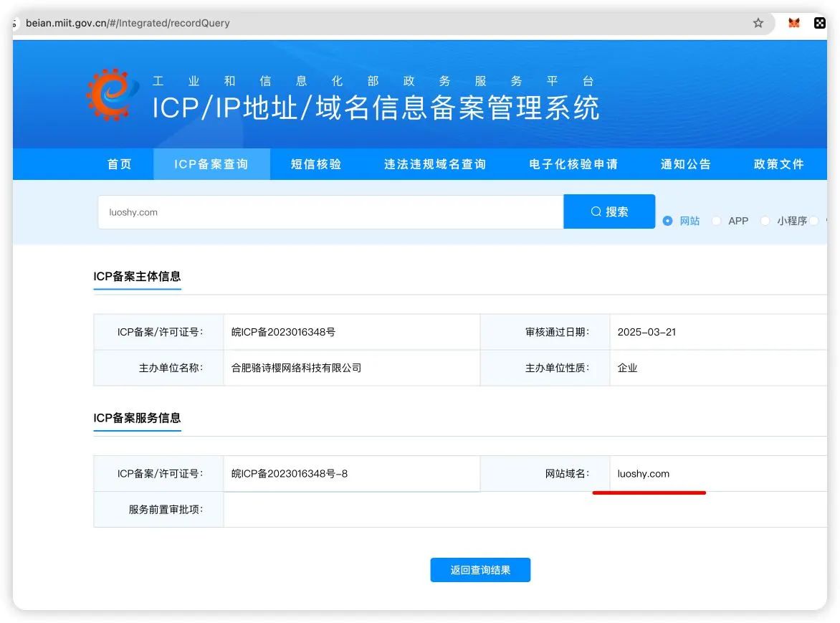Select the ICP备案查询 tab
The height and width of the screenshot is (623, 840).
point(211,164)
